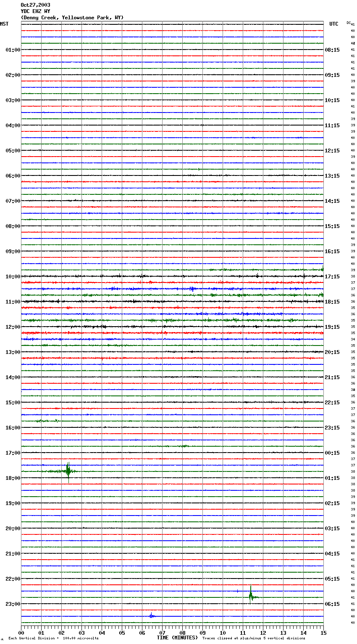Image resolution: width=357 pixels, height=644 pixels.
Task: Click the 19:00 MST row label
Action: tap(13, 503)
